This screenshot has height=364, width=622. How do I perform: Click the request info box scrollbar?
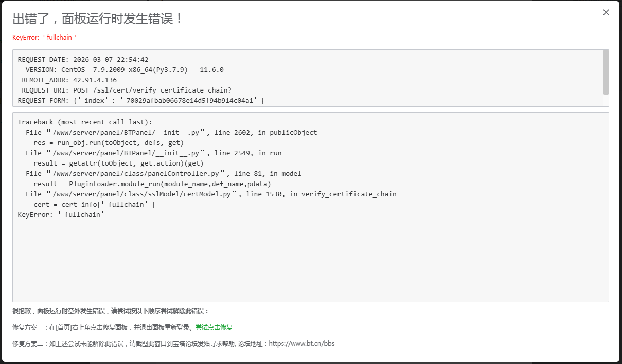pos(606,71)
